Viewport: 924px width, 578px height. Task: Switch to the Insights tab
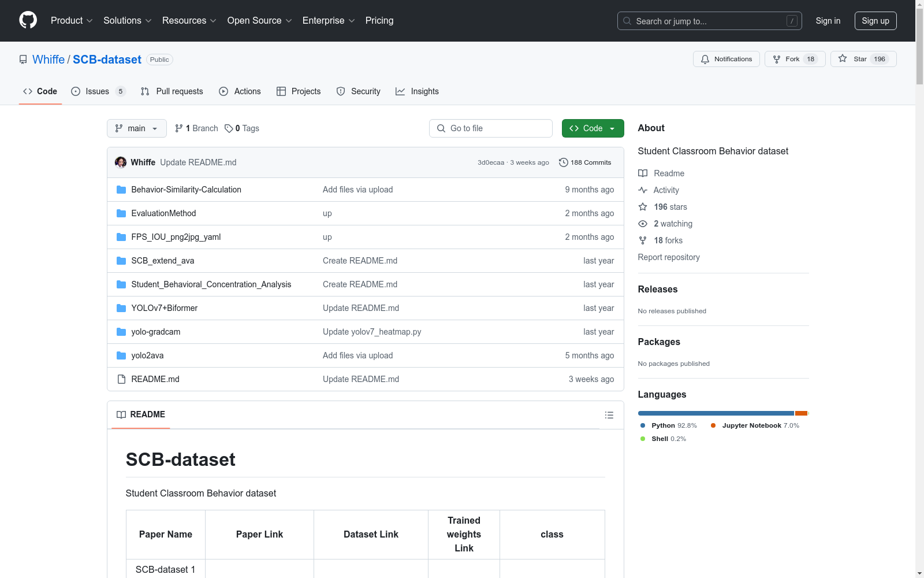417,91
